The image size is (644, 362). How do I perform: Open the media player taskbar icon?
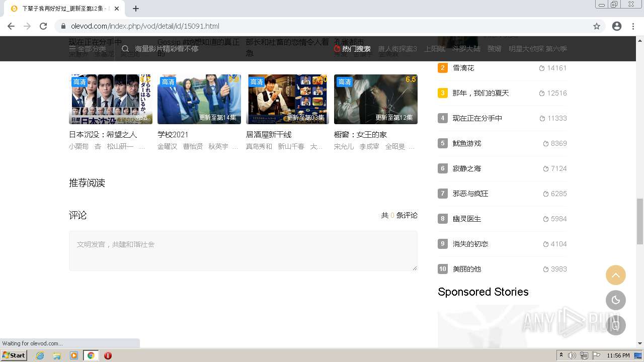point(74,355)
